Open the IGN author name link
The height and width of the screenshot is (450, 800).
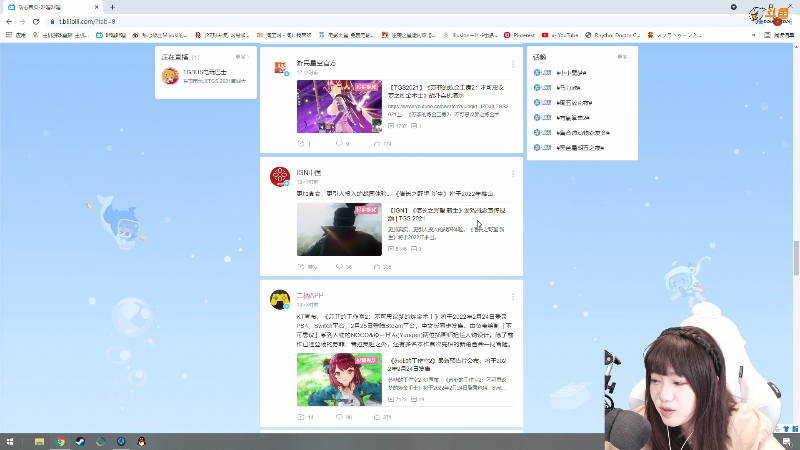pyautogui.click(x=309, y=173)
